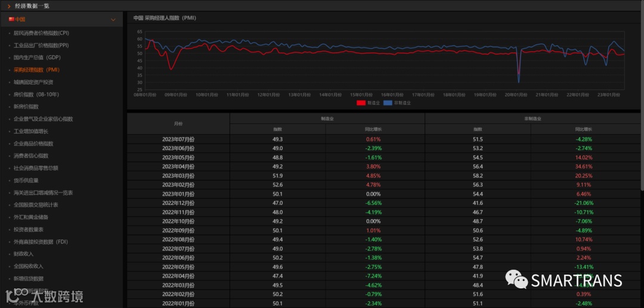644x308 pixels.
Task: Open 全国税收收入 data
Action: [29, 266]
